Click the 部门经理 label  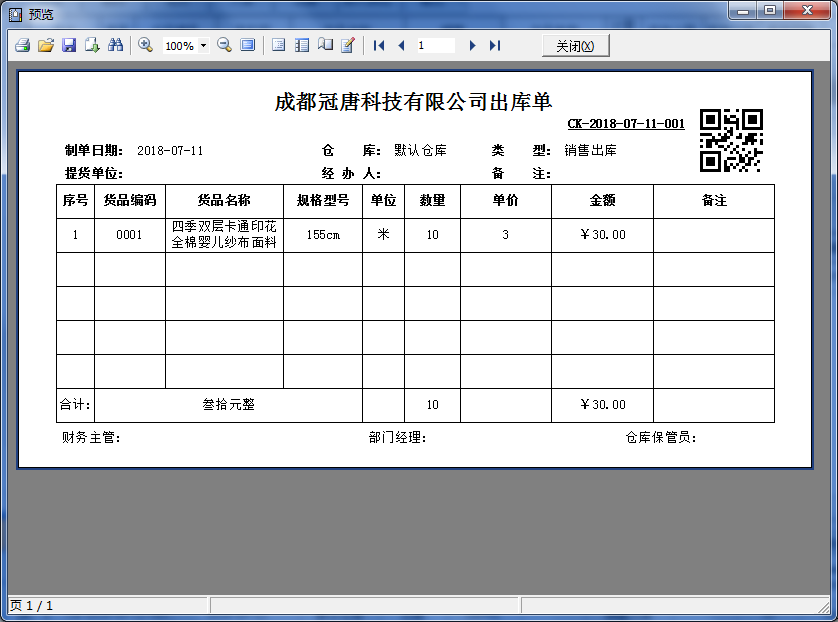click(x=397, y=438)
